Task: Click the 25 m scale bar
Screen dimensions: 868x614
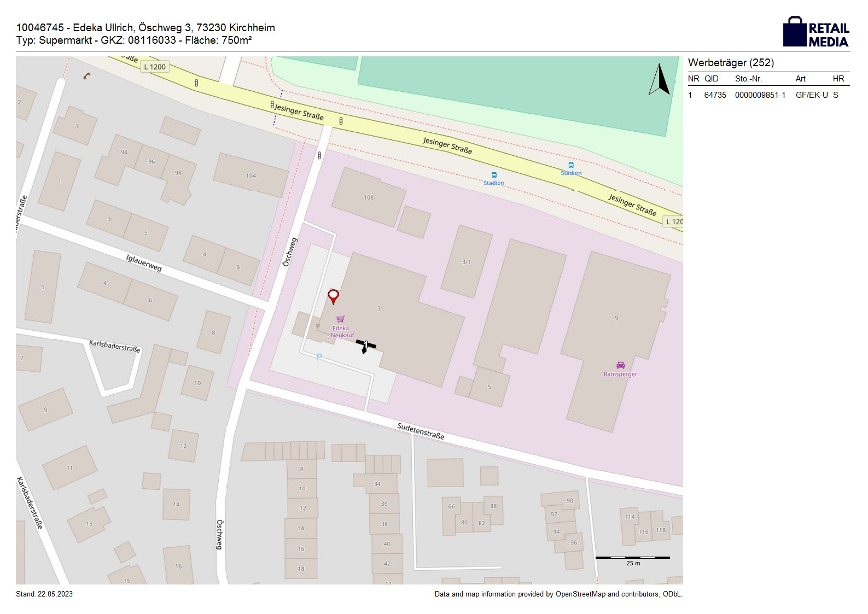Action: (x=632, y=558)
